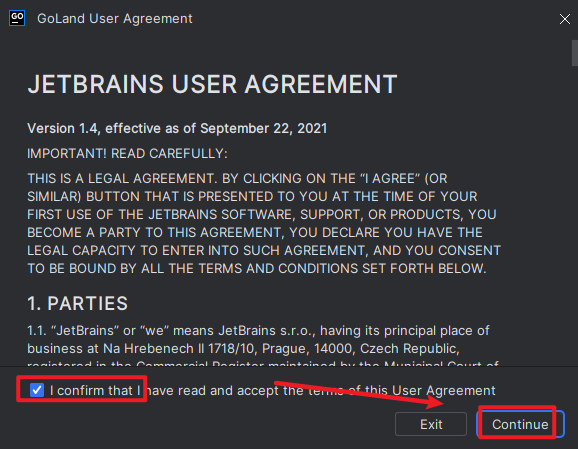Click the '1. PARTIES' section heading

77,303
